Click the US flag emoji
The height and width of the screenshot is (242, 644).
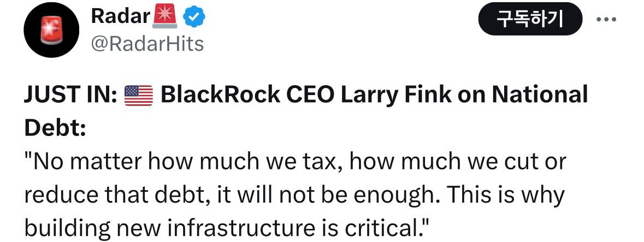[x=139, y=96]
